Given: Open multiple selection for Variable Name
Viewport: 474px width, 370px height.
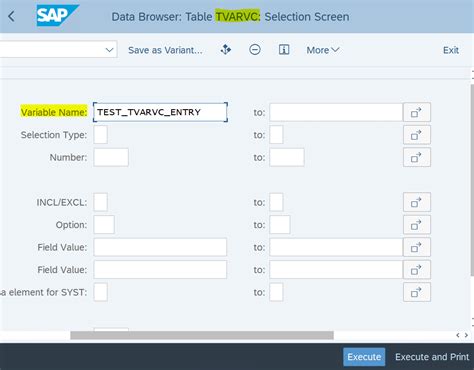Looking at the screenshot, I should [x=417, y=112].
